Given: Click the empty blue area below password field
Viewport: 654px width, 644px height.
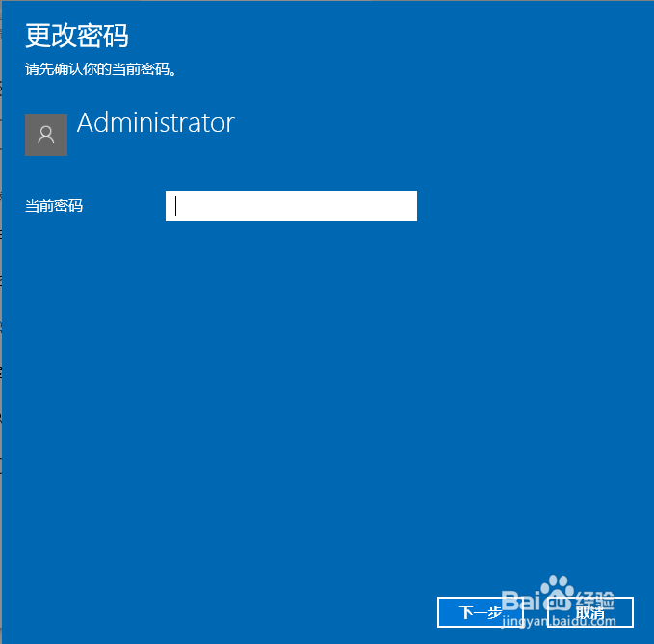Looking at the screenshot, I should [x=291, y=375].
